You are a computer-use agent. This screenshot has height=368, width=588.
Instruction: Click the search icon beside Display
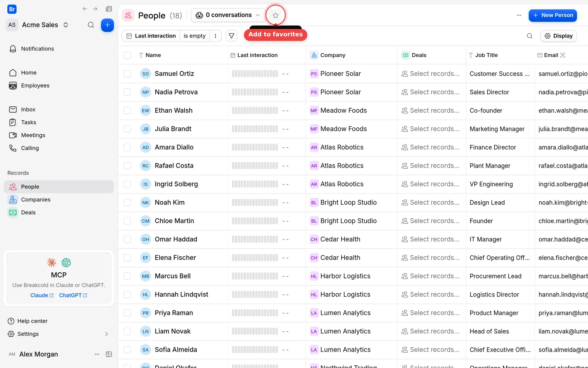(x=530, y=36)
